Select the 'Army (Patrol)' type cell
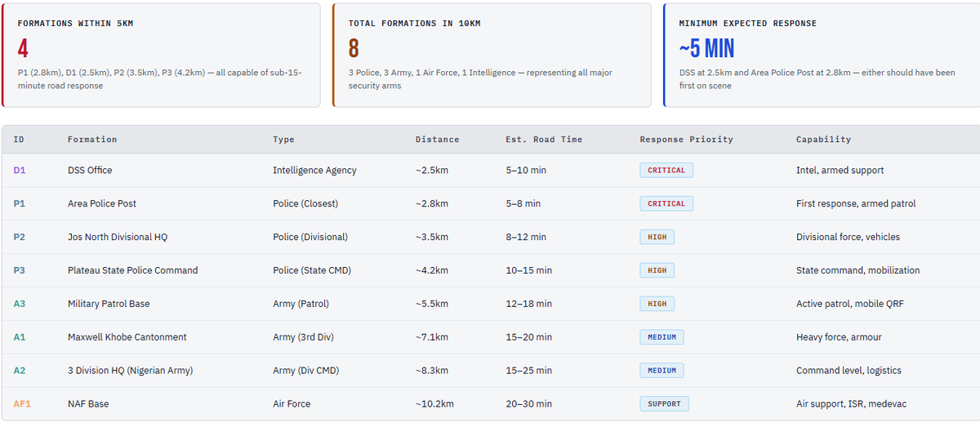Image resolution: width=980 pixels, height=423 pixels. click(x=301, y=304)
